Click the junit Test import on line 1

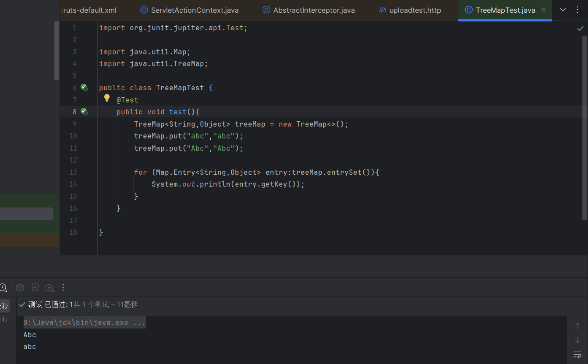(174, 28)
